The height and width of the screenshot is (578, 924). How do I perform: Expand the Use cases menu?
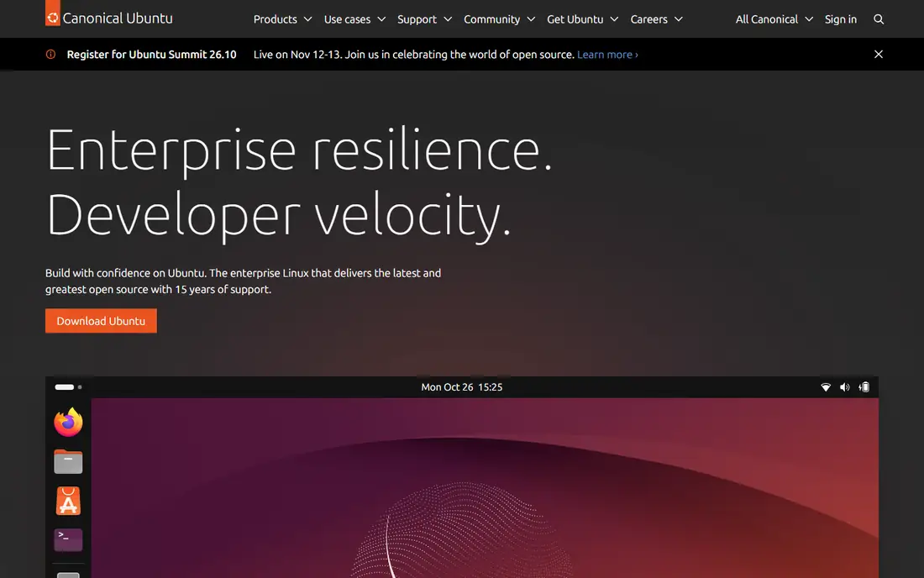(x=354, y=19)
